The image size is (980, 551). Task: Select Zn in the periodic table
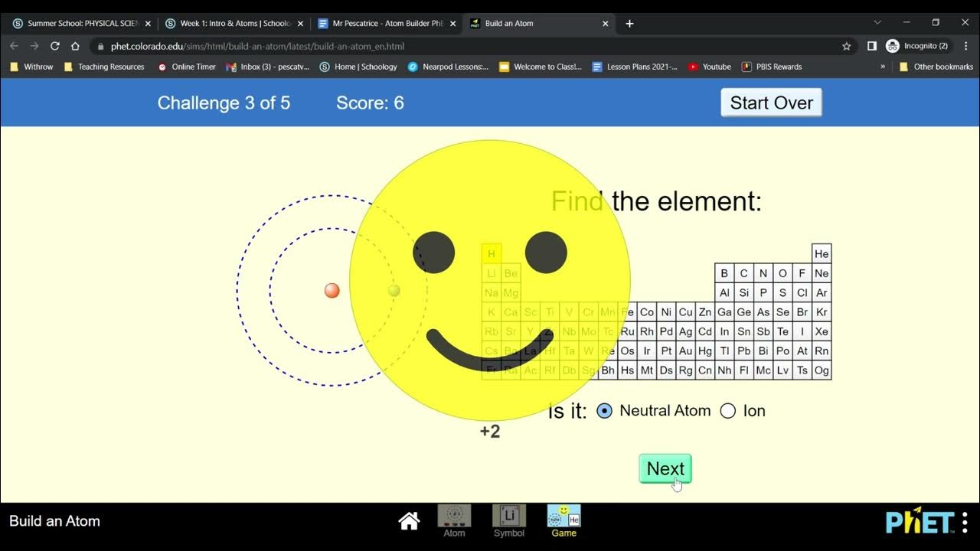pos(705,312)
